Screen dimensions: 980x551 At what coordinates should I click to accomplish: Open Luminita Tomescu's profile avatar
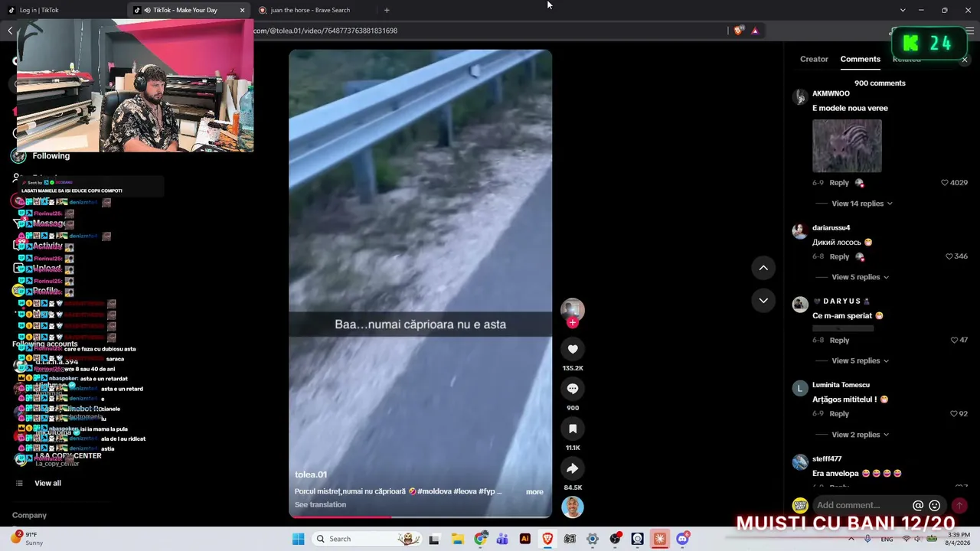(x=800, y=388)
